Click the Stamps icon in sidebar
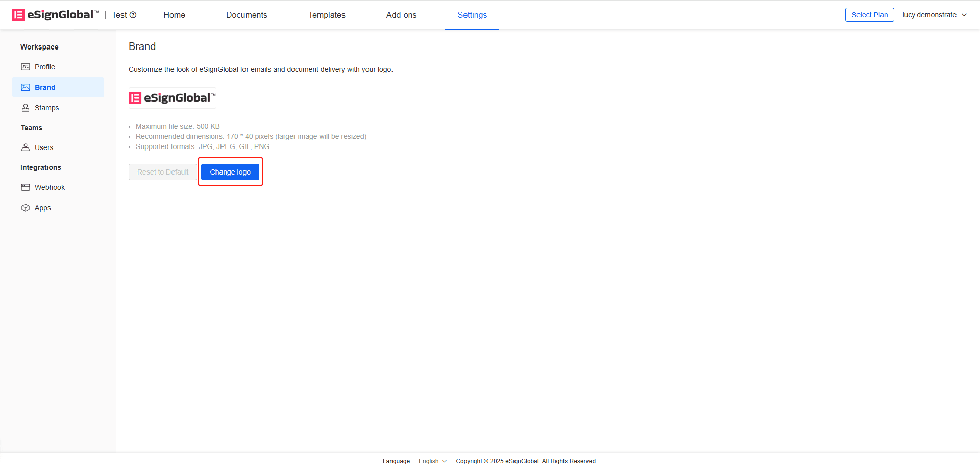The image size is (980, 469). tap(26, 108)
